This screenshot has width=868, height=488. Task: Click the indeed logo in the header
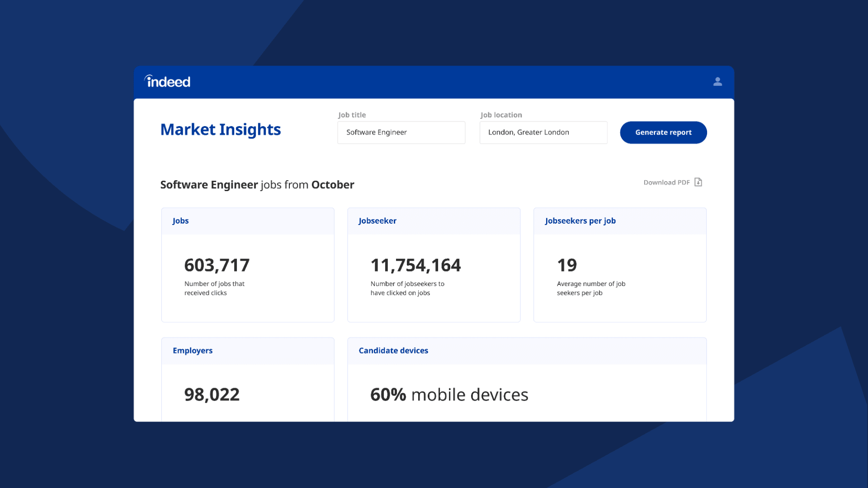167,81
